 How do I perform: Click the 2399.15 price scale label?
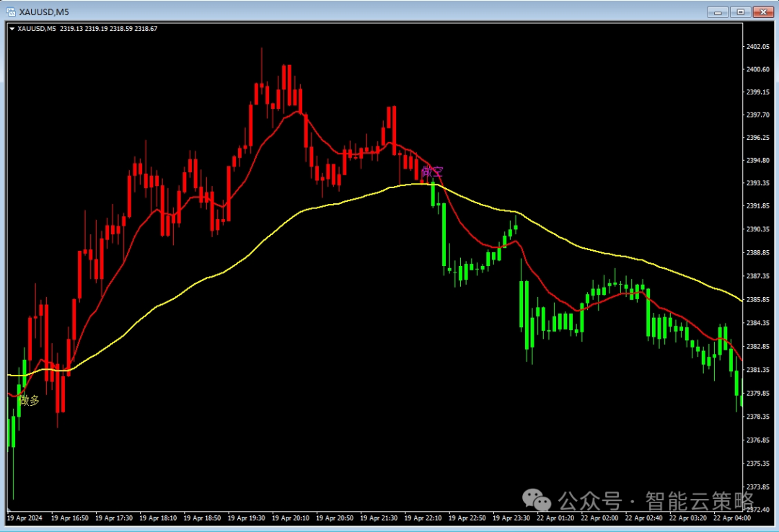pos(757,92)
